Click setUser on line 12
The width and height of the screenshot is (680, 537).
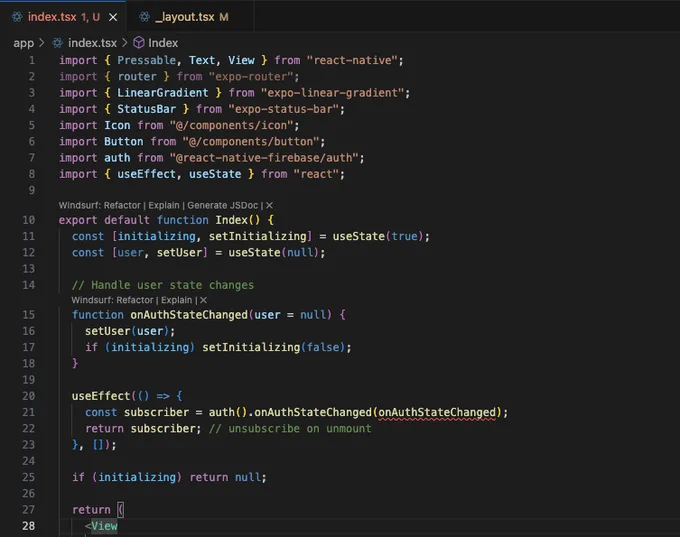coord(180,252)
